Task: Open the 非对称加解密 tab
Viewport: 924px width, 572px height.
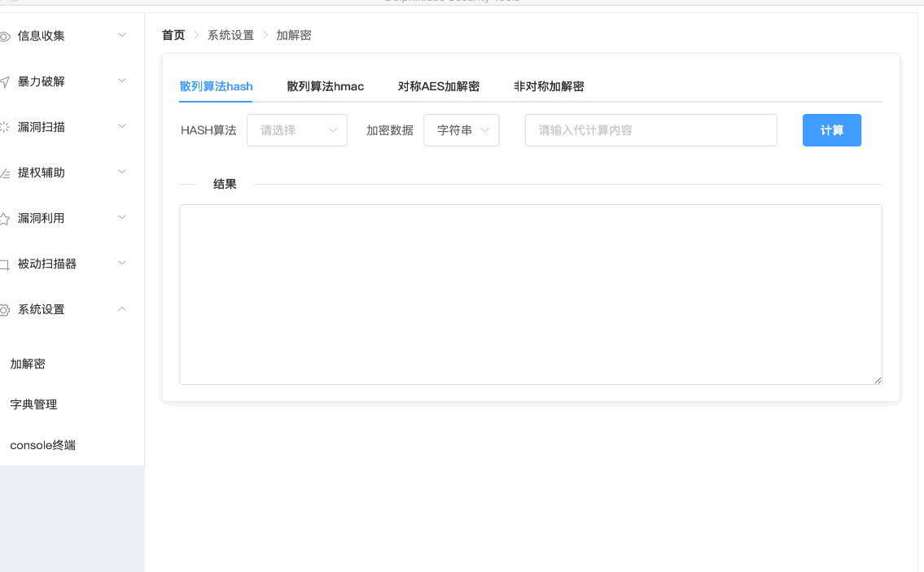Action: point(548,86)
